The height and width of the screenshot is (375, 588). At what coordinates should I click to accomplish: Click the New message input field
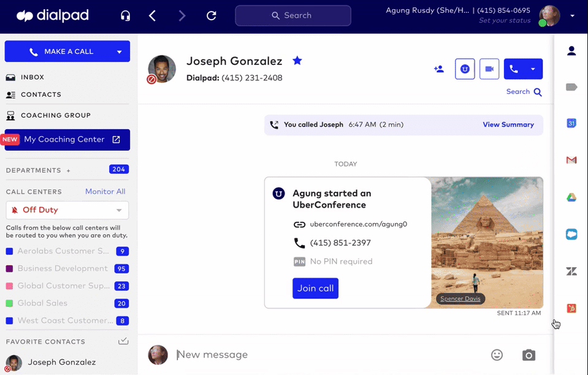coord(330,355)
